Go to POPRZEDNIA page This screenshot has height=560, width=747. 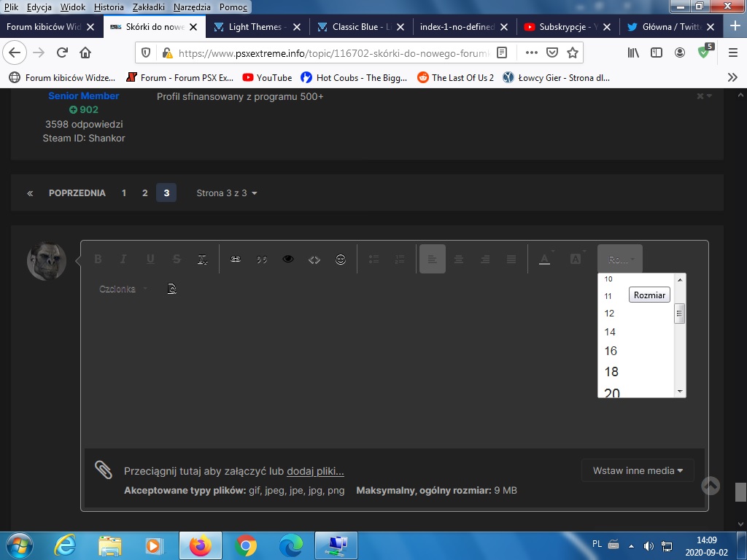(x=77, y=193)
